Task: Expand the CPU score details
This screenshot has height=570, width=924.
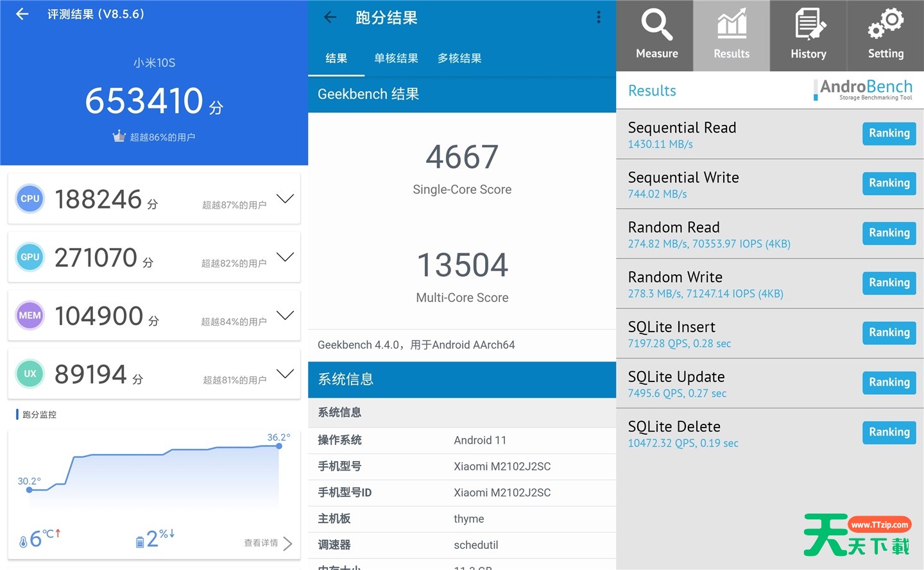Action: [x=285, y=199]
